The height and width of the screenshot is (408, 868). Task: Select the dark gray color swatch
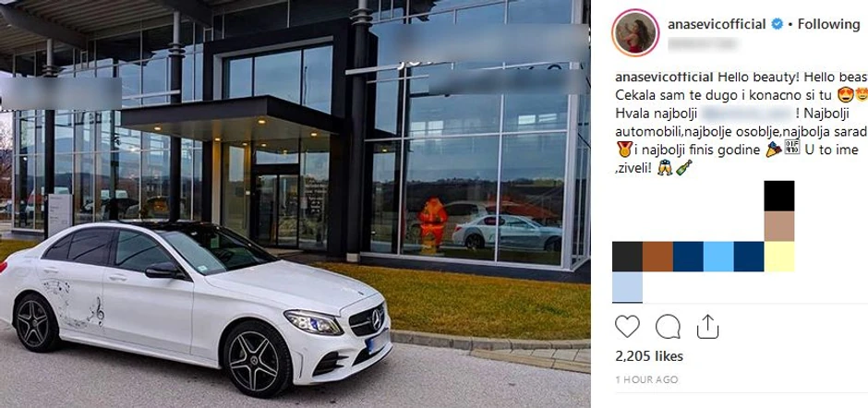tap(627, 257)
